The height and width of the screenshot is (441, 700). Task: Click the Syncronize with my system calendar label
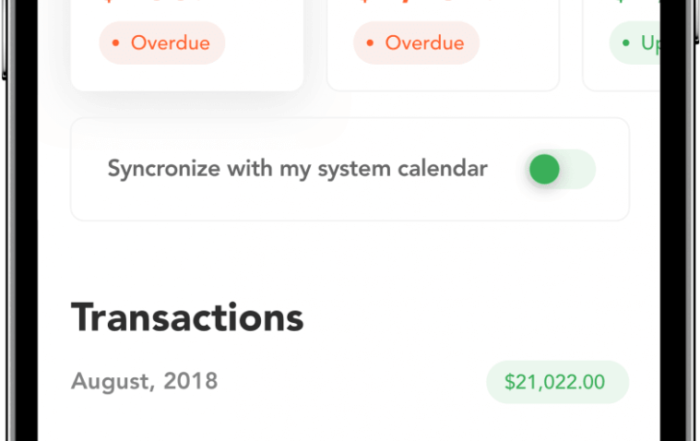pyautogui.click(x=297, y=169)
